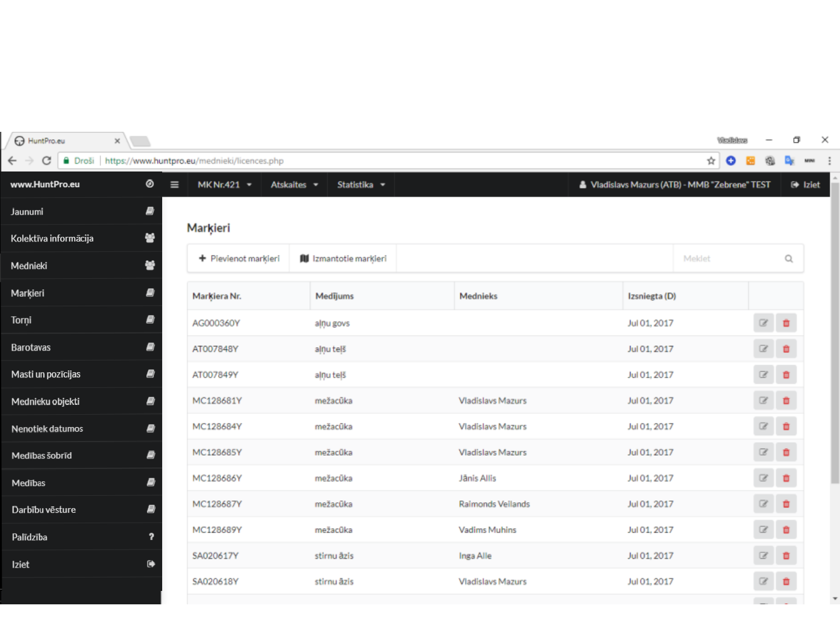Open Jaunumi in the sidebar

(82, 211)
